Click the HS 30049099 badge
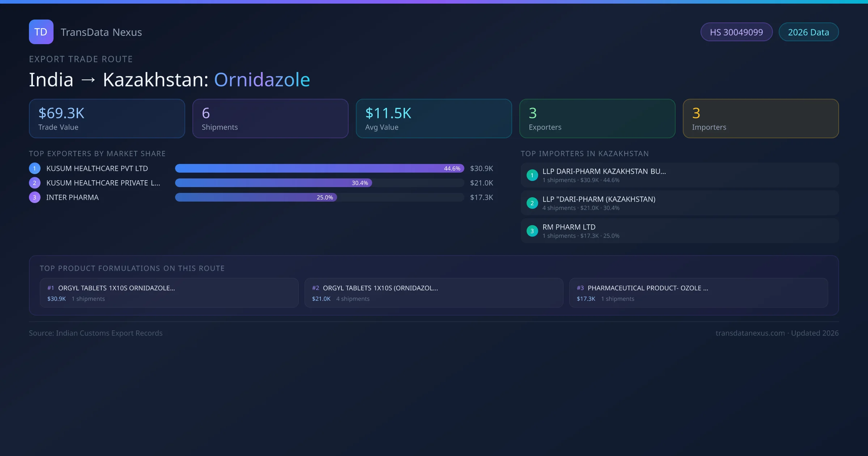868x456 pixels. pos(736,32)
